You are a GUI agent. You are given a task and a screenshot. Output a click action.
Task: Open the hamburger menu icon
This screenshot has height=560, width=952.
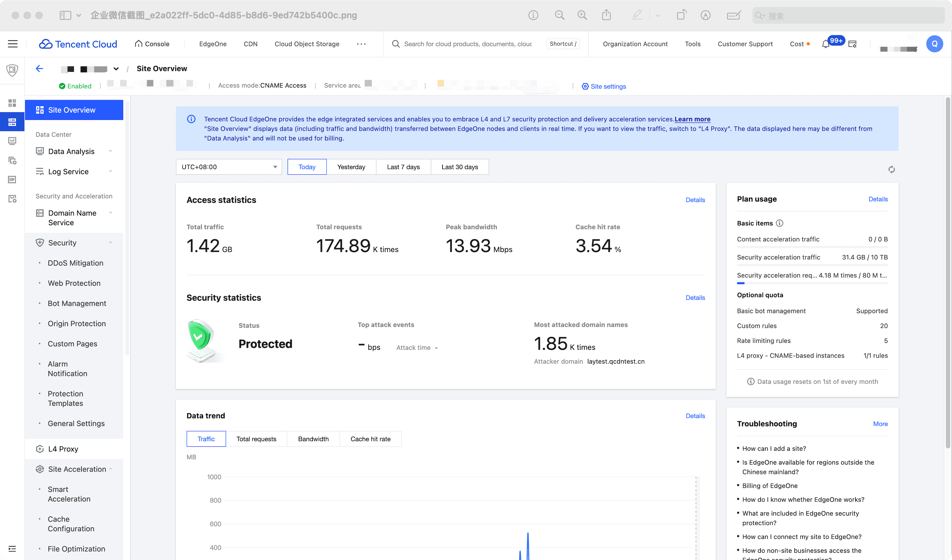tap(13, 44)
